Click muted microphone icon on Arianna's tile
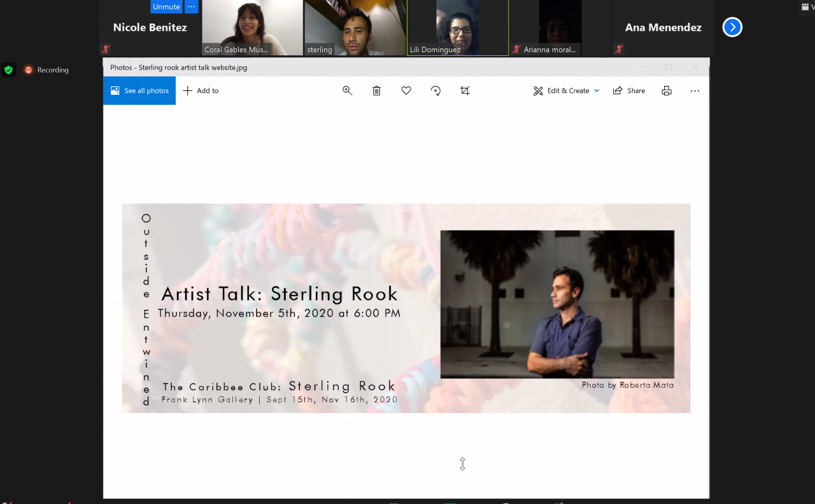Viewport: 815px width, 504px height. (x=516, y=49)
